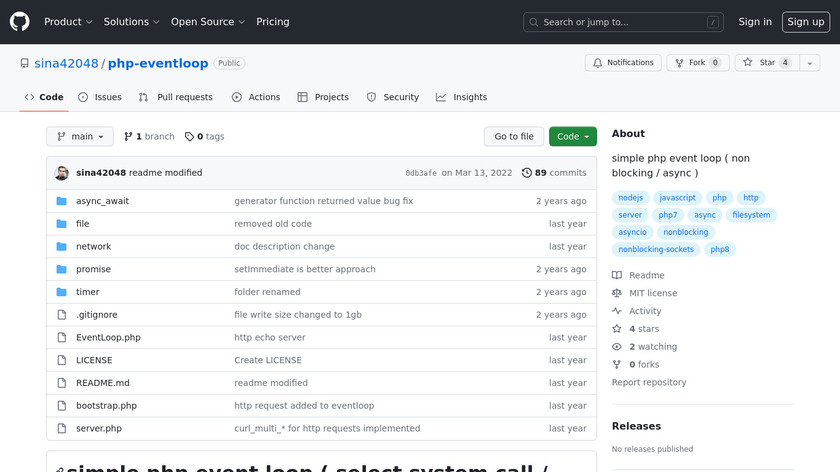Click the Readme book icon
This screenshot has height=472, width=840.
click(x=617, y=275)
